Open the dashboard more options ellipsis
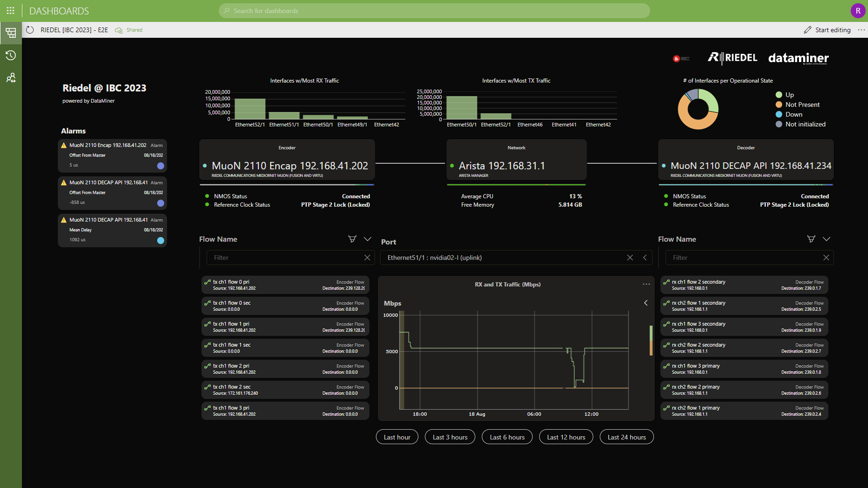 (x=861, y=30)
